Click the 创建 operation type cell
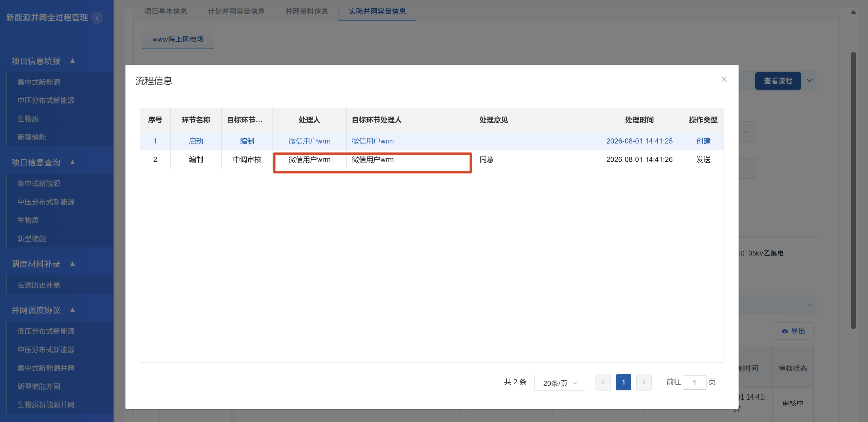The image size is (868, 422). pos(703,141)
